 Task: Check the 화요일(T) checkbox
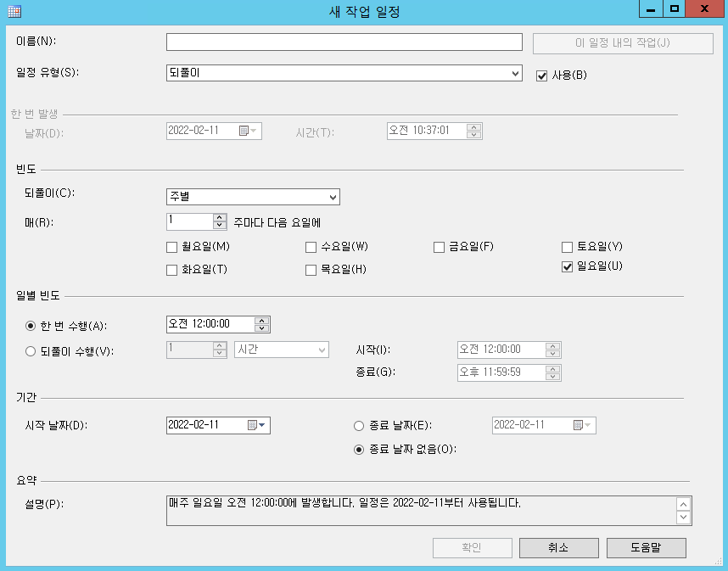[x=171, y=270]
